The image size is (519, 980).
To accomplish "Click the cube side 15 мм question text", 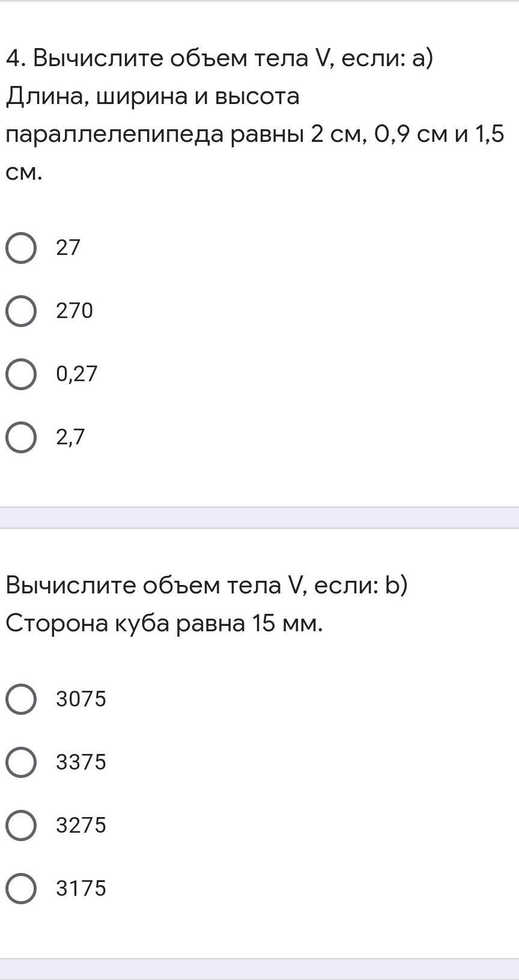I will [204, 604].
